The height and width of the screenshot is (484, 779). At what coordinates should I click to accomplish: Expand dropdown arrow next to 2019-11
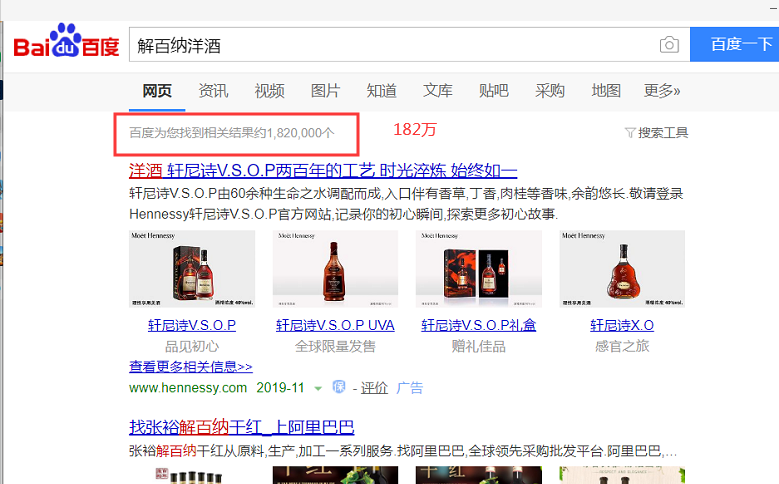tap(318, 389)
